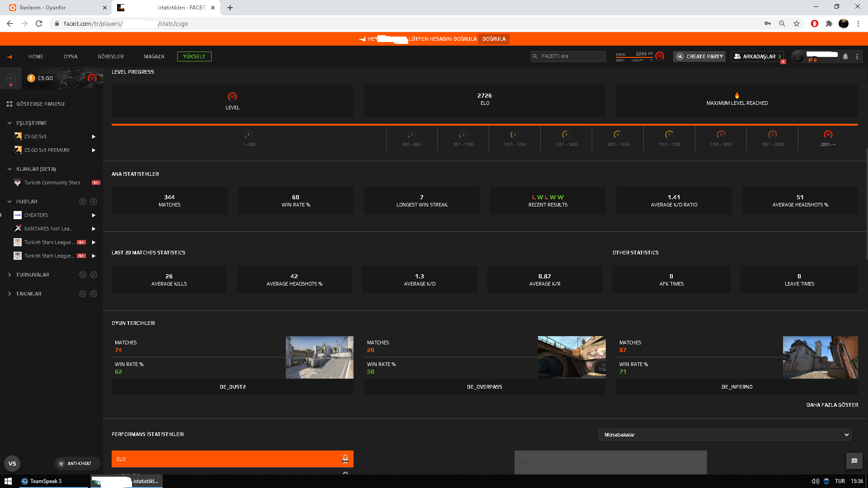Screen dimensions: 868x488
Task: Open the notifications bell icon
Action: pos(845,56)
